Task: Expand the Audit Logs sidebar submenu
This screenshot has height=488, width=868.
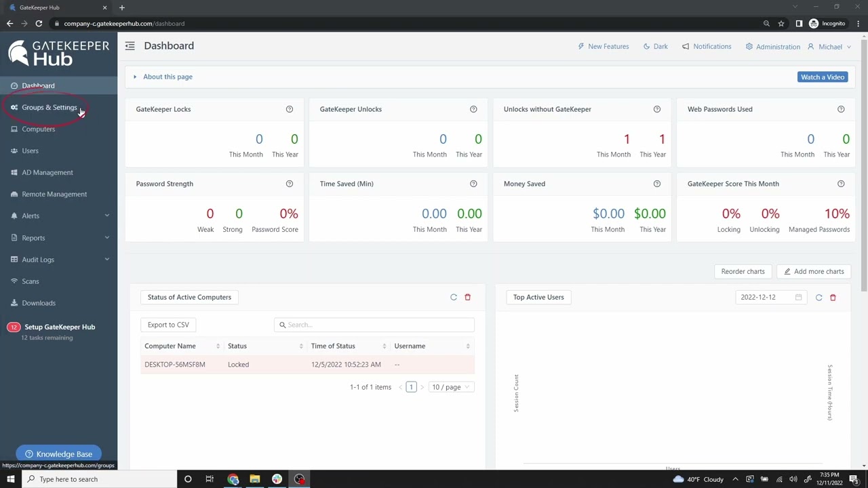Action: click(106, 260)
